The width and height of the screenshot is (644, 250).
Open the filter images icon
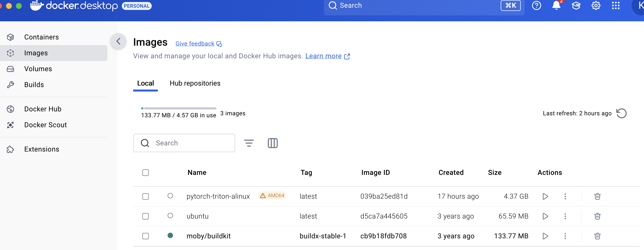[x=249, y=143]
